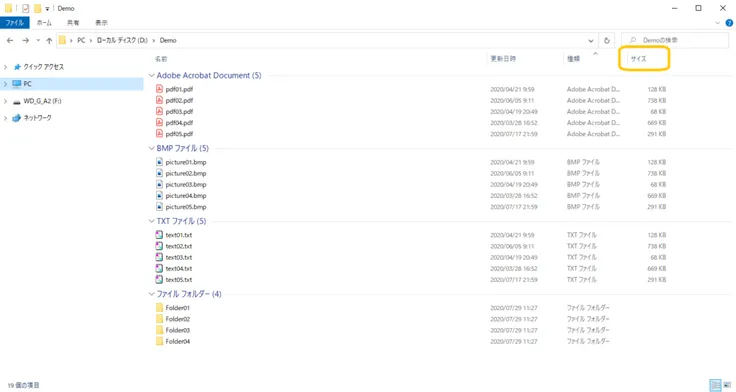Select クイック アクセス in navigation pane
736x392 pixels.
coord(43,67)
